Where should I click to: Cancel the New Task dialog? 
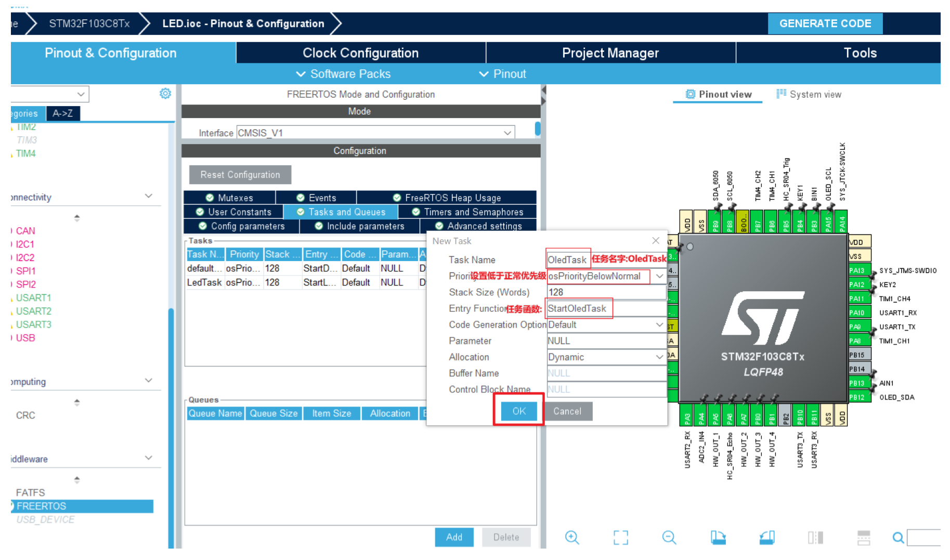567,411
